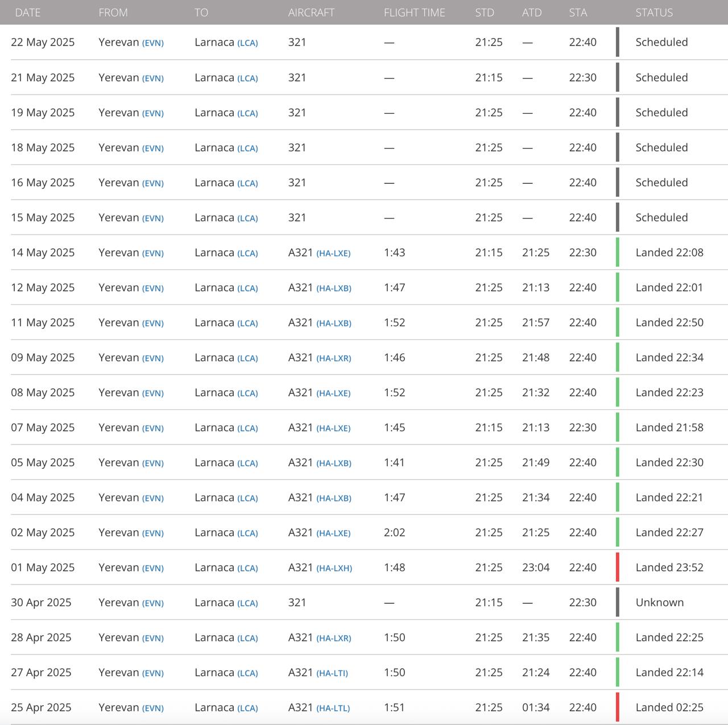Click STD 21:15 on 21 May row

(489, 77)
